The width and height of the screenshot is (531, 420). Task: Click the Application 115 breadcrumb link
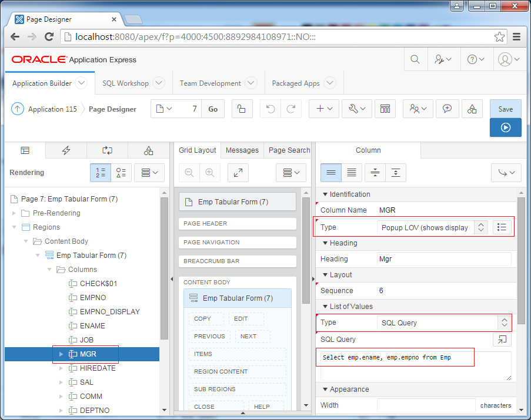pos(52,109)
